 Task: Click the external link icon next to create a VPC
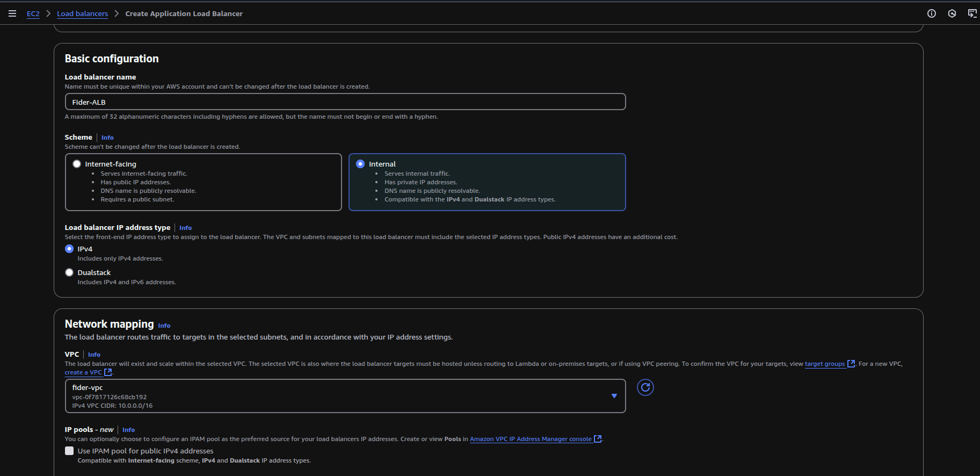coord(108,372)
